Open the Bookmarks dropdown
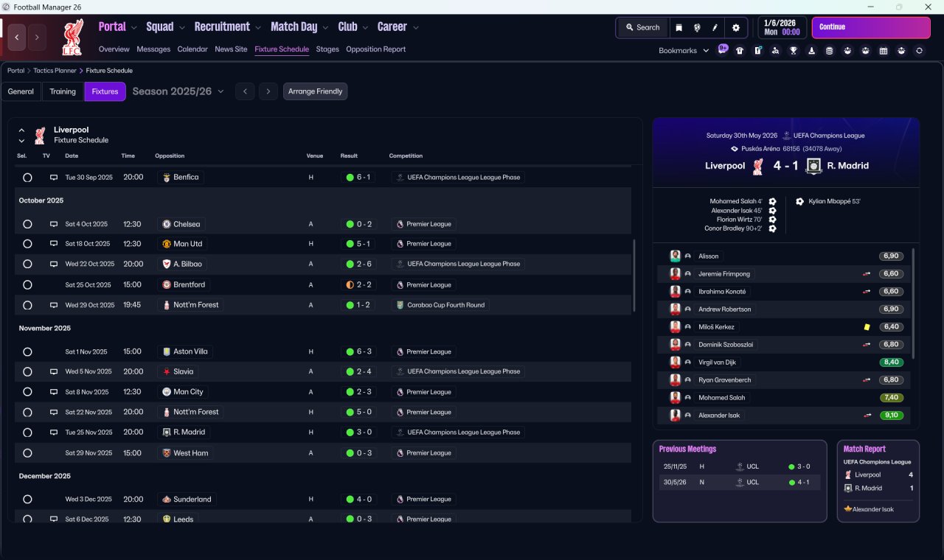Screen dimensions: 944x560 (684, 51)
